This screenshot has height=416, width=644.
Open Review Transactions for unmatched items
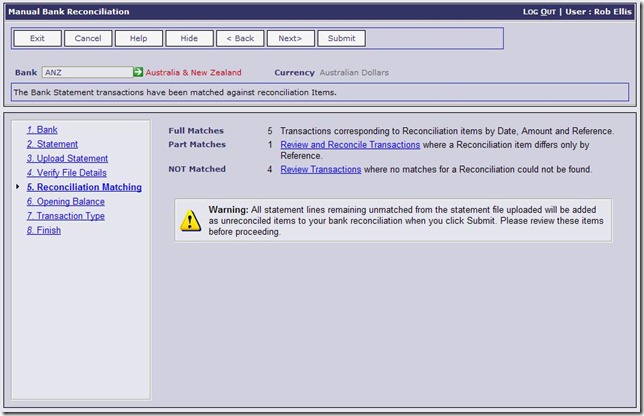click(320, 169)
